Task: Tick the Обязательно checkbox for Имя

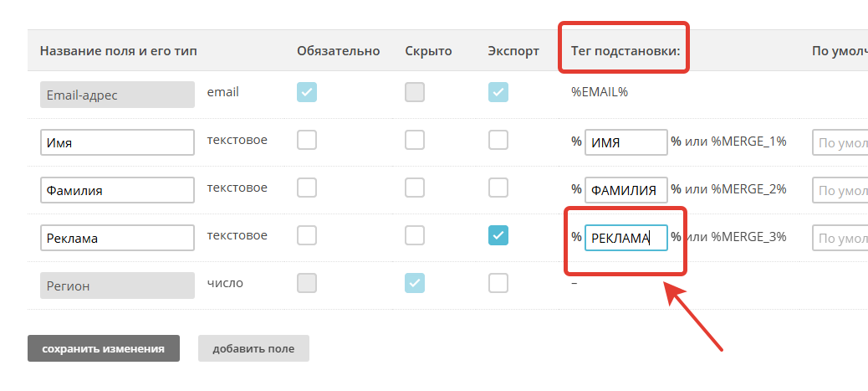Action: [307, 141]
